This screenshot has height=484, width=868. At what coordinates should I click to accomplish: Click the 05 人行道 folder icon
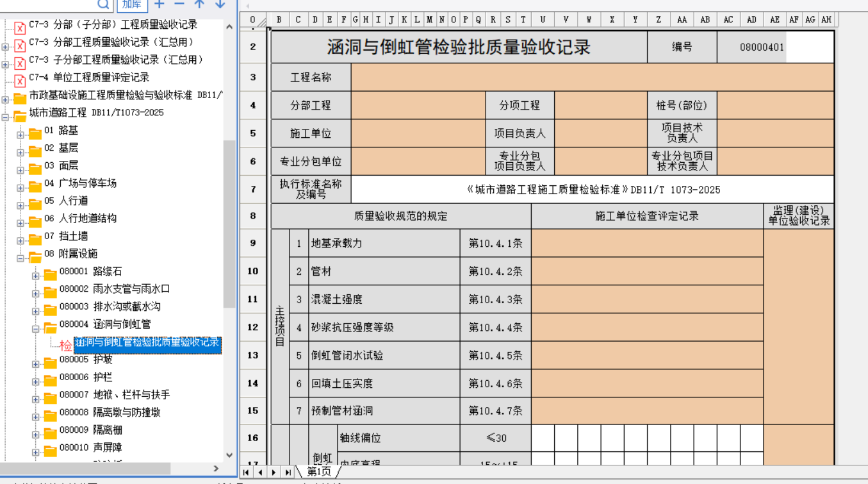click(x=35, y=204)
